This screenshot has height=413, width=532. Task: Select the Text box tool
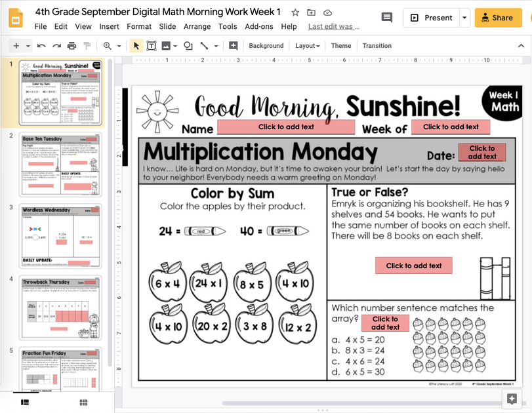[152, 46]
